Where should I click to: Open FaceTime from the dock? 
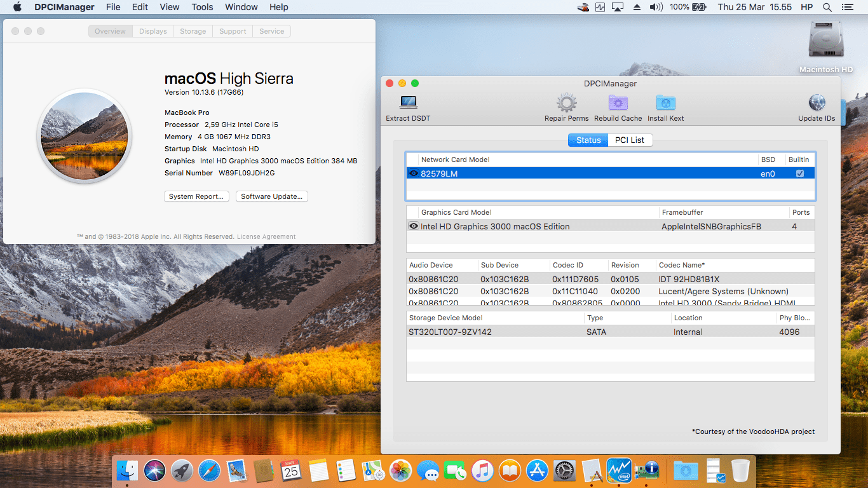click(455, 471)
